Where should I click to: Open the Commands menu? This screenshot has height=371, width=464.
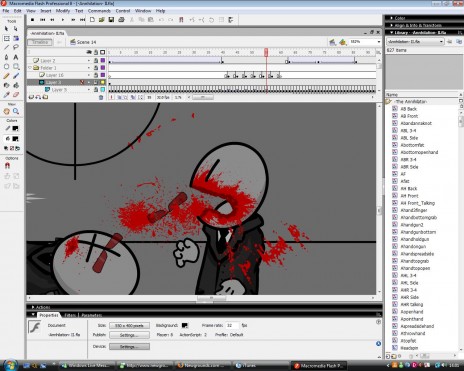pos(99,11)
